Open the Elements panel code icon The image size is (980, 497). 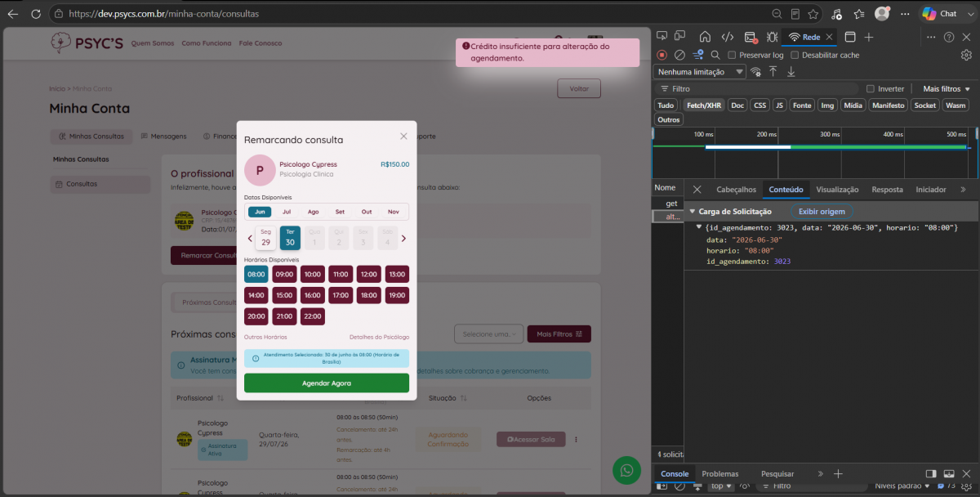[727, 37]
